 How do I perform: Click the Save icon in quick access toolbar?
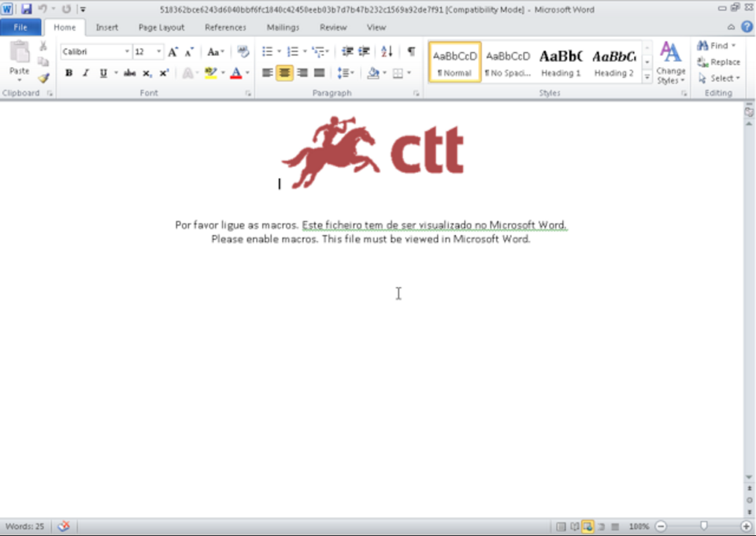click(26, 9)
